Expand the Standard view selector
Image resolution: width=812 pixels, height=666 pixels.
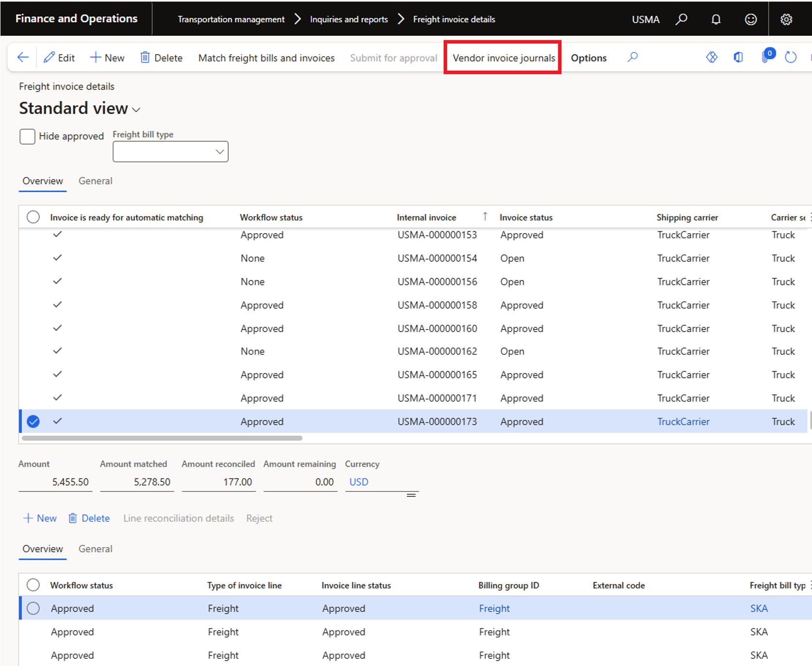coord(136,110)
